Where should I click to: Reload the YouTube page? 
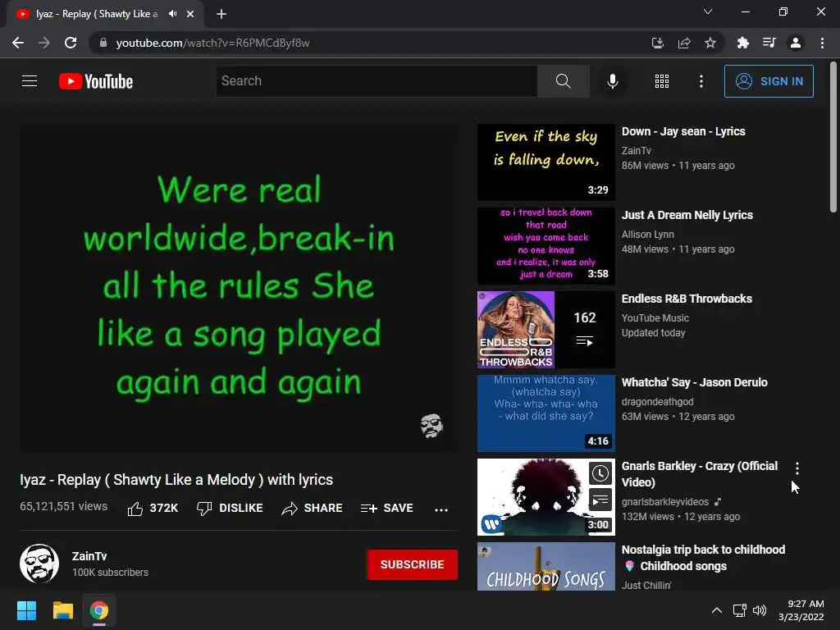point(71,43)
